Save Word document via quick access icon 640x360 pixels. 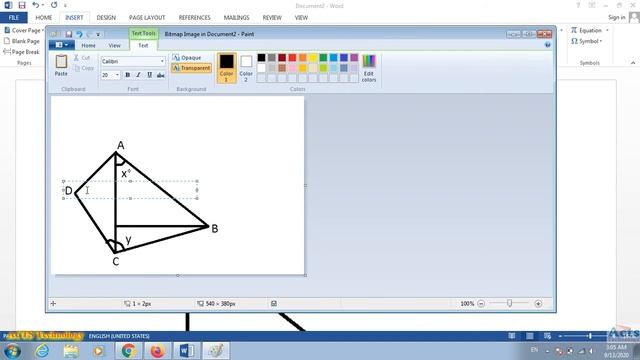pos(22,5)
